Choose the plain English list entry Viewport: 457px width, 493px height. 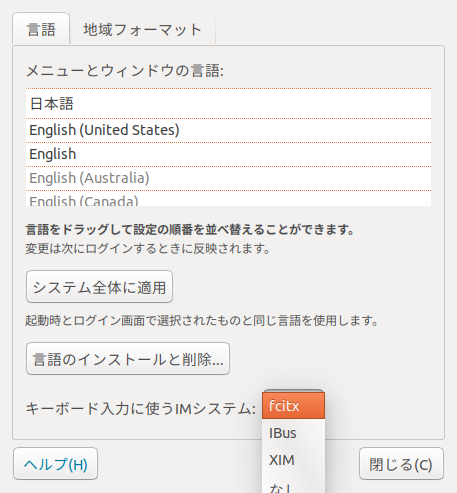click(x=228, y=154)
